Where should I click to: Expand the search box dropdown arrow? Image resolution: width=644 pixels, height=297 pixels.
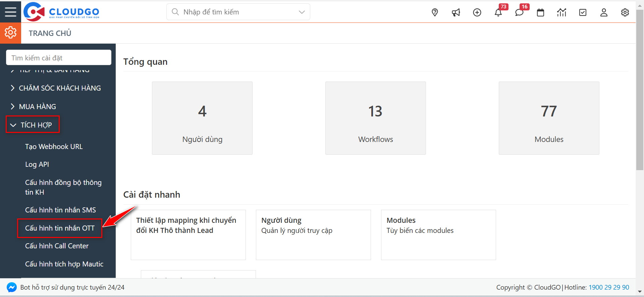tap(302, 12)
